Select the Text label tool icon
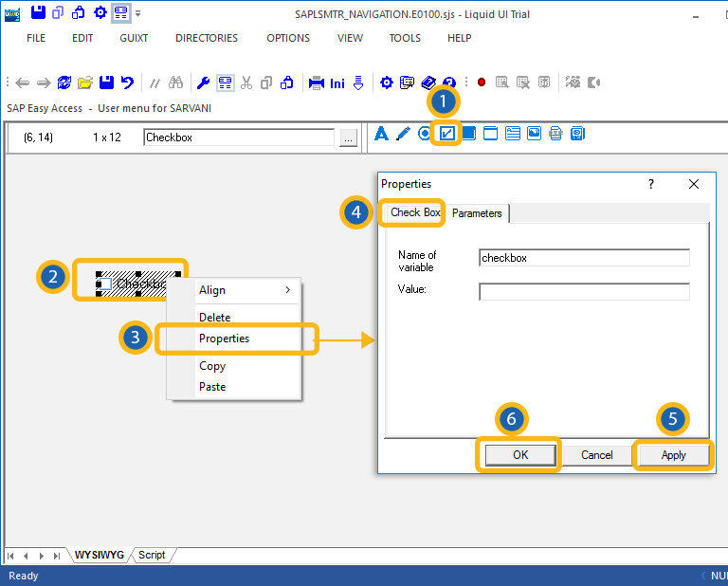Image resolution: width=728 pixels, height=586 pixels. point(382,134)
